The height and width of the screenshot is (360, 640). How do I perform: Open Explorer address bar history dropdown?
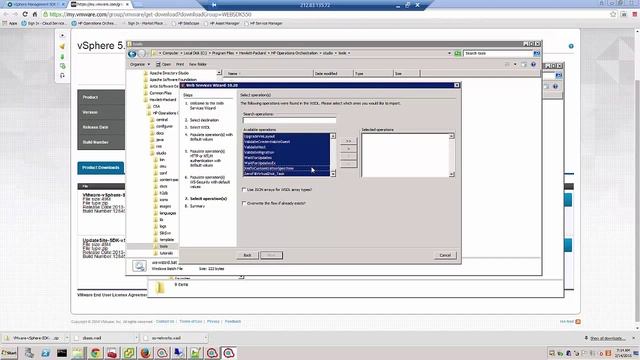449,53
